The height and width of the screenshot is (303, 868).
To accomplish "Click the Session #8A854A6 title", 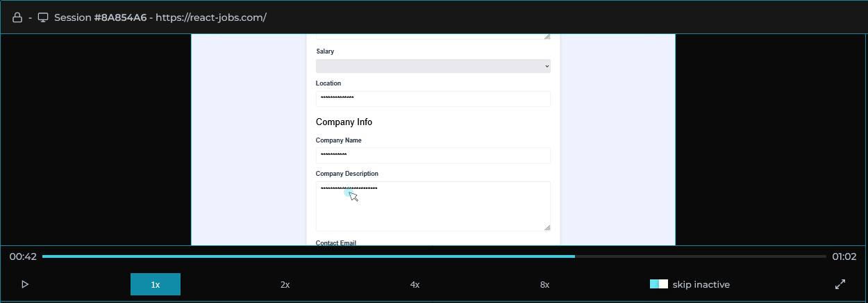I will tap(100, 17).
